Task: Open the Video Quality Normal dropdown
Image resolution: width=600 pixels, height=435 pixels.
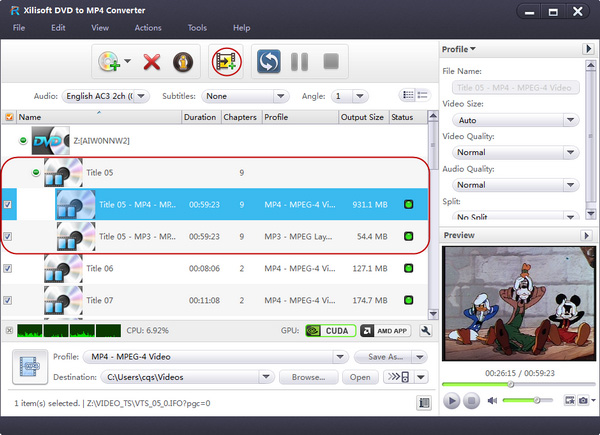Action: point(515,152)
